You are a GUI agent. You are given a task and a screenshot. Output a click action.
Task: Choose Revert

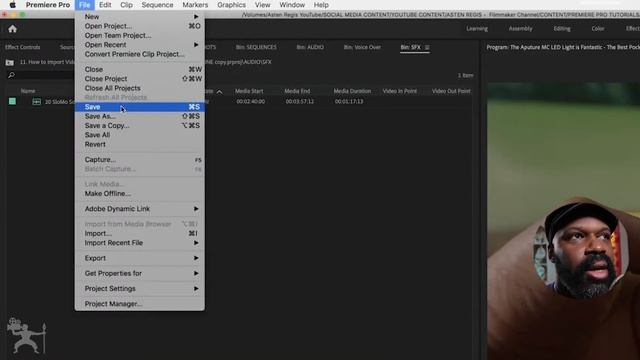tap(140, 144)
